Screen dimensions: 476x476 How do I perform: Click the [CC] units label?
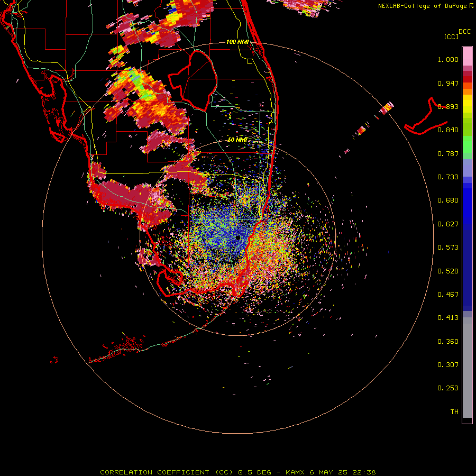451,36
